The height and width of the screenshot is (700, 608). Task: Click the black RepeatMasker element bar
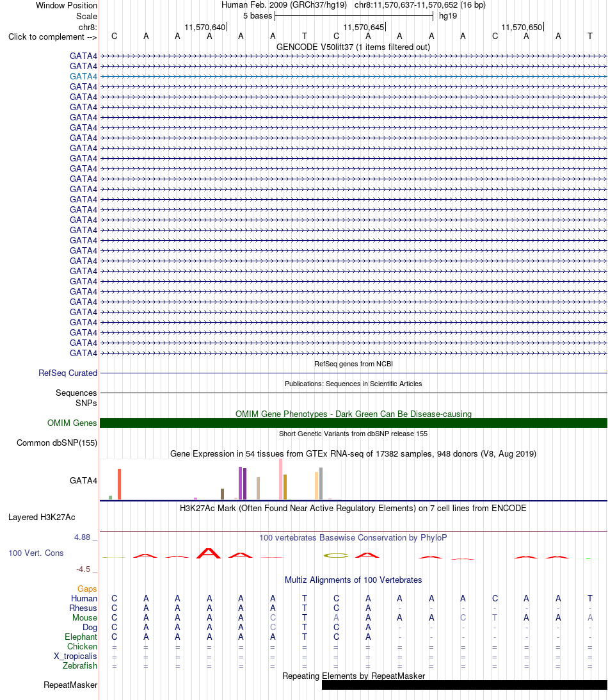click(465, 685)
